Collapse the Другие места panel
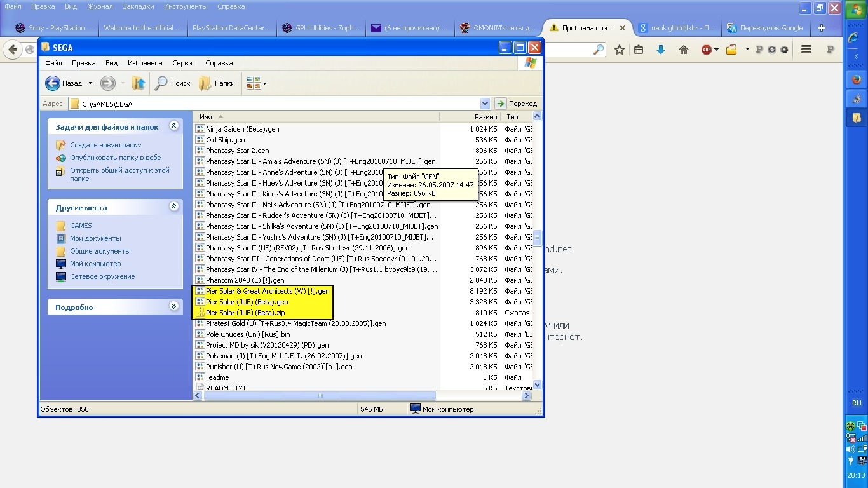Image resolution: width=868 pixels, height=488 pixels. 173,207
